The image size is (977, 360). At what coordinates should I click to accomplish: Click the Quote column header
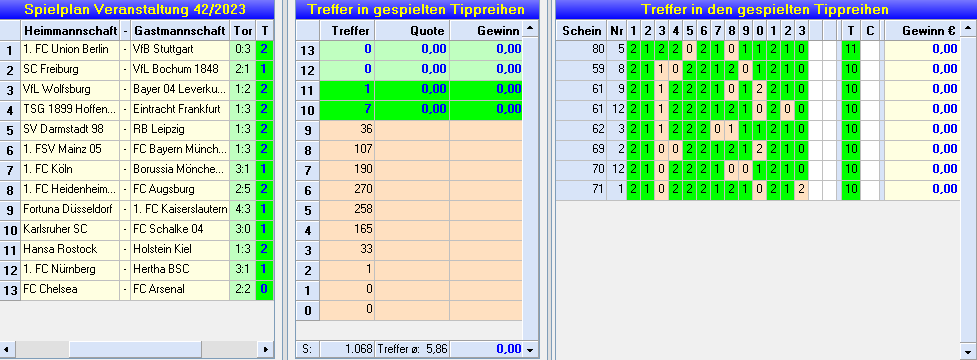tap(412, 30)
